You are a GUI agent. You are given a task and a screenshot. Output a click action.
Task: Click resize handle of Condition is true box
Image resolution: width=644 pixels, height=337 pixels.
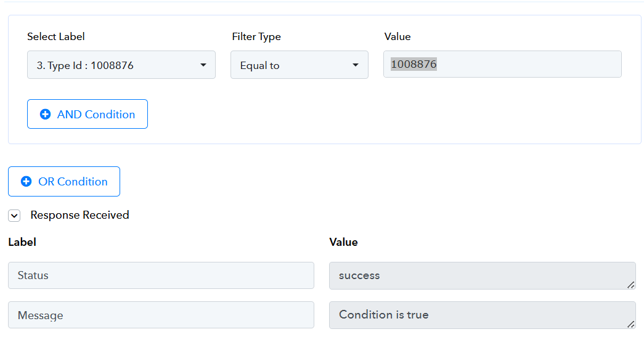pyautogui.click(x=630, y=324)
